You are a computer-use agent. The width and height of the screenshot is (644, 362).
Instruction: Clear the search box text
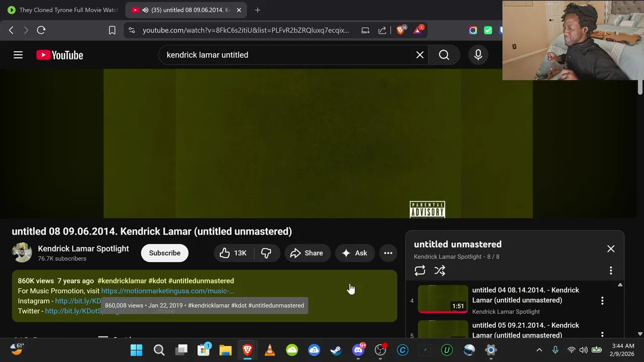pyautogui.click(x=420, y=55)
